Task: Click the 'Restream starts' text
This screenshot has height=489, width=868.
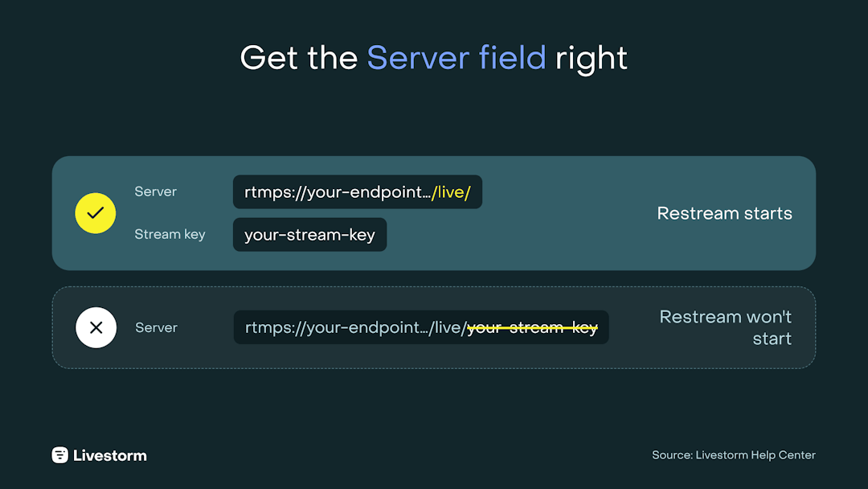Action: point(724,213)
